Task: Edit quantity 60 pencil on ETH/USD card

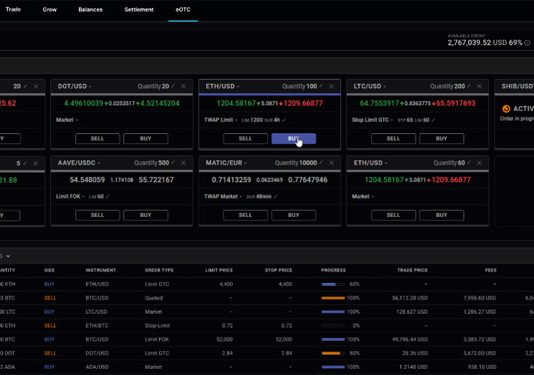Action: pyautogui.click(x=469, y=163)
